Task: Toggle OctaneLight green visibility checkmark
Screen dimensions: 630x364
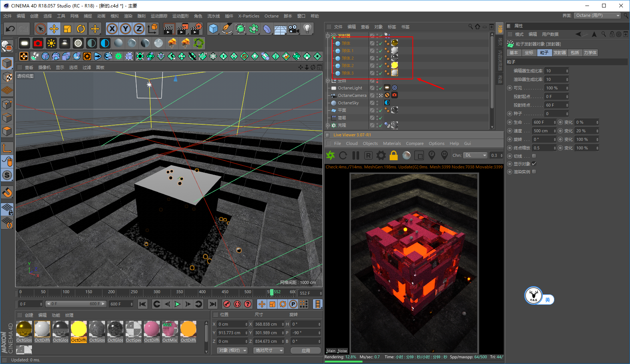Action: tap(380, 88)
